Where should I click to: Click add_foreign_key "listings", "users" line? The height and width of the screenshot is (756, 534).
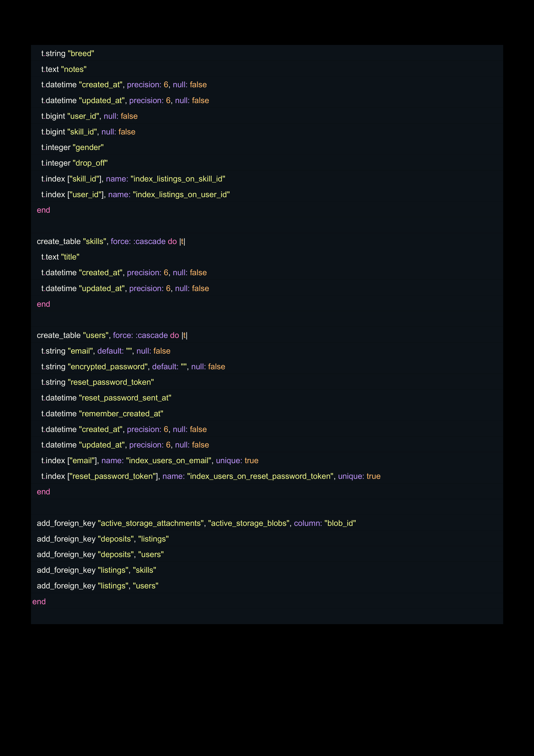(97, 586)
